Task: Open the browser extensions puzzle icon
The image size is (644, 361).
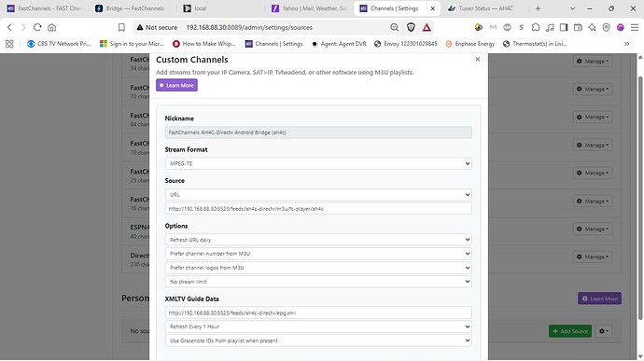Action: click(x=536, y=27)
